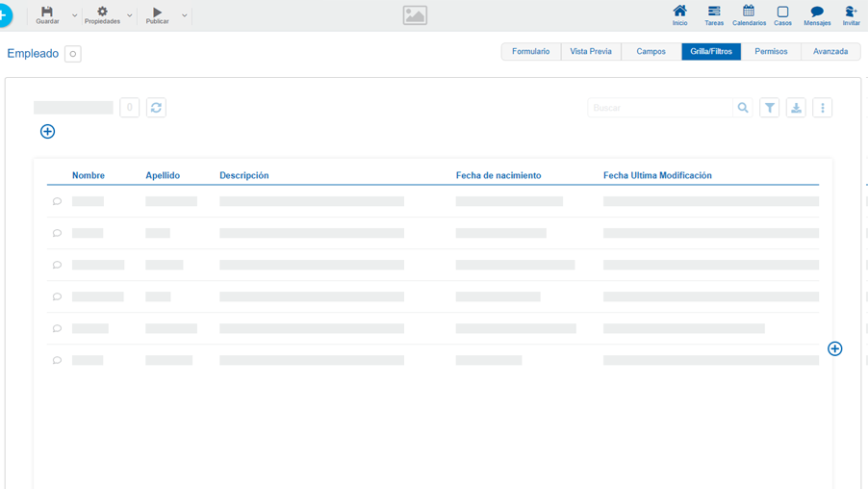Click the Empleado title
The image size is (868, 489).
(x=33, y=54)
